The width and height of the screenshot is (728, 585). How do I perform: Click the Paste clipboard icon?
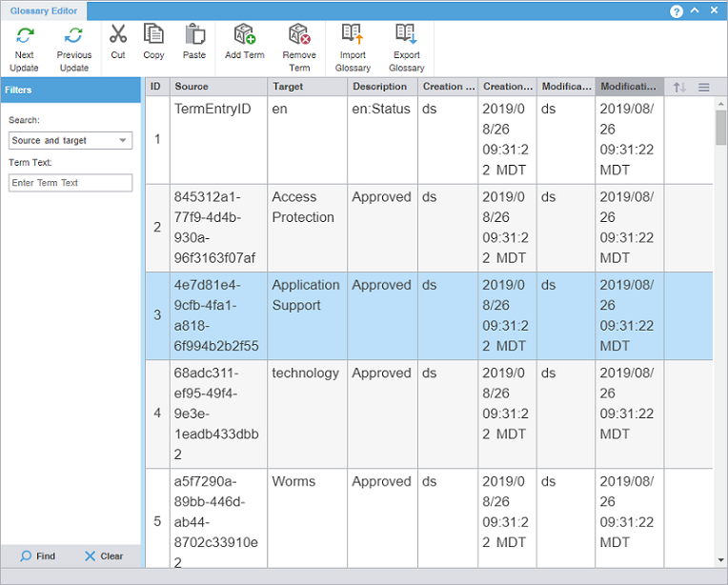click(x=194, y=35)
